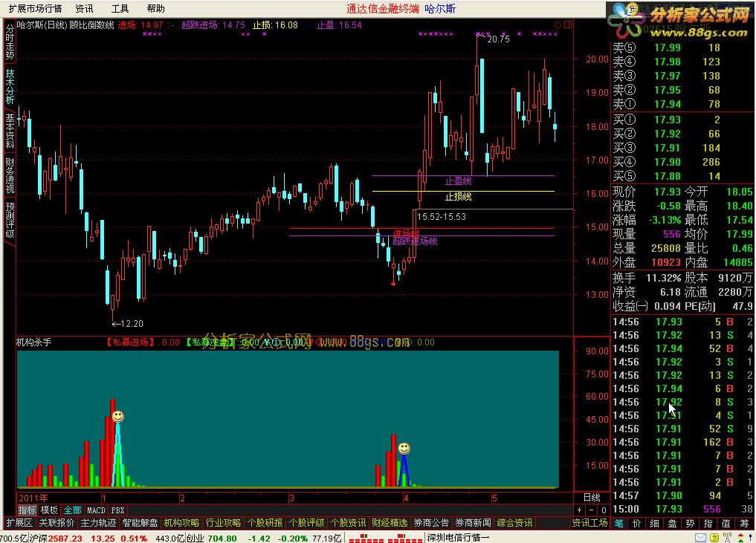Open the 帮助 menu
756x543 pixels.
pyautogui.click(x=155, y=9)
